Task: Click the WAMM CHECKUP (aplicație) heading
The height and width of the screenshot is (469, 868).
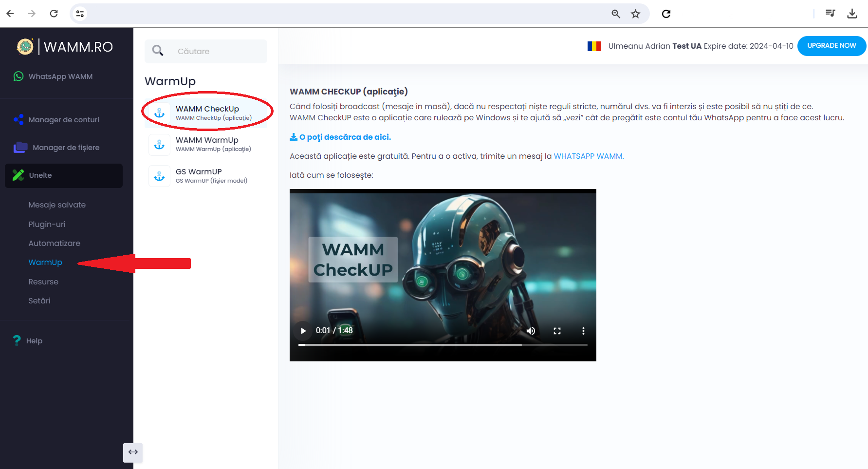Action: (349, 92)
